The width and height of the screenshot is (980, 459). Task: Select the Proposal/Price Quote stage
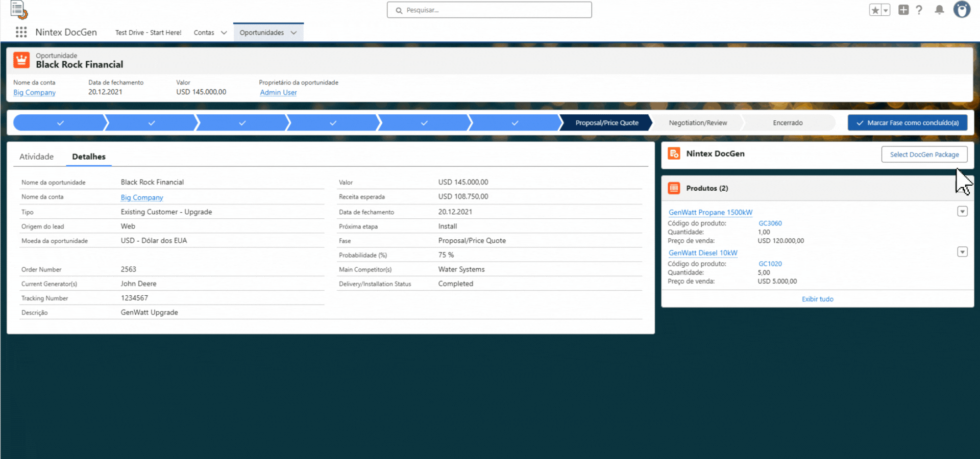point(606,123)
